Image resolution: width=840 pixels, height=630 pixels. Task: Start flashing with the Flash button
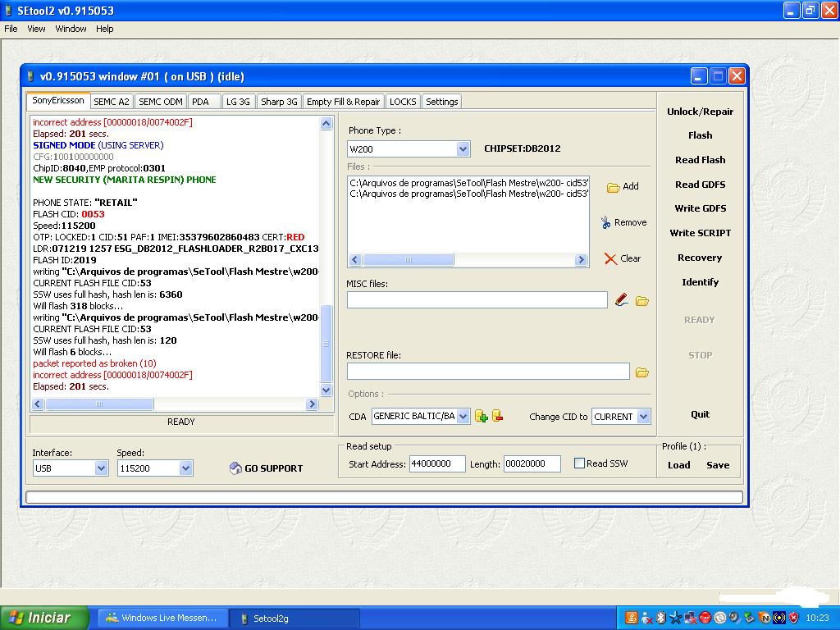coord(701,135)
